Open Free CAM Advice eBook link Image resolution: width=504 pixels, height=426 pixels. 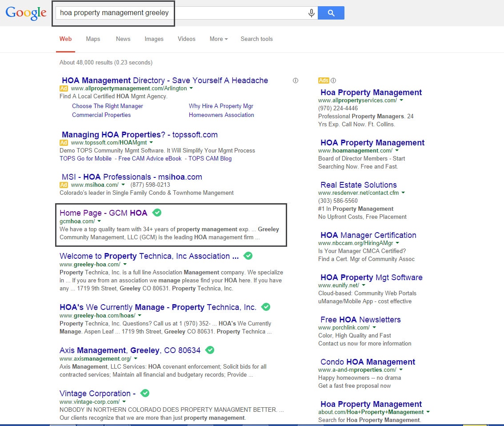(150, 158)
